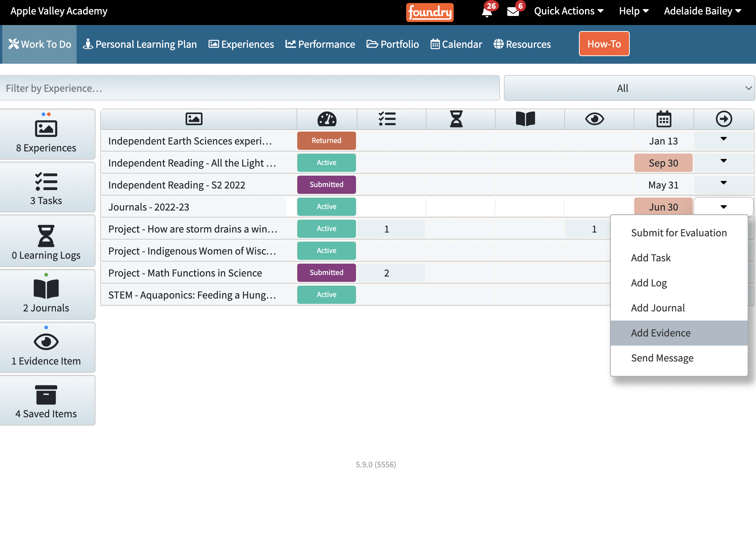Toggle the 3 Tasks sidebar filter
756x547 pixels.
click(x=46, y=187)
